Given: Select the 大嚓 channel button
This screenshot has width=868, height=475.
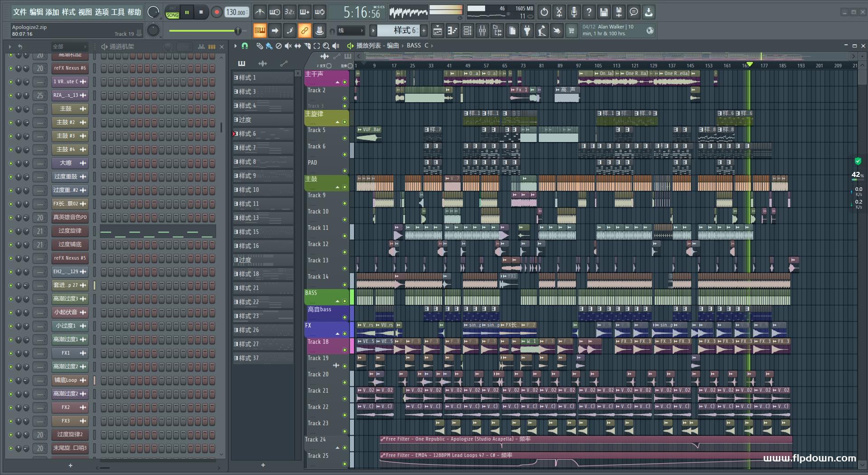Looking at the screenshot, I should pos(70,163).
